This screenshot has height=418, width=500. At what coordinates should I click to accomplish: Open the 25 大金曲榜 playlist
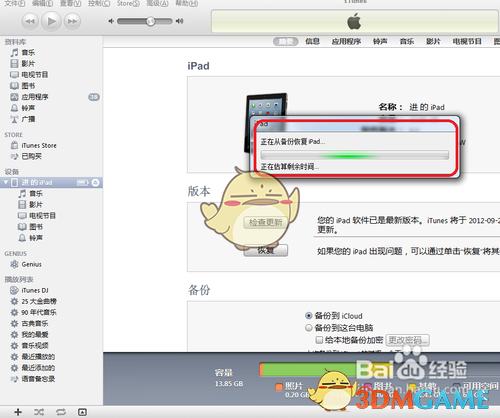click(39, 301)
